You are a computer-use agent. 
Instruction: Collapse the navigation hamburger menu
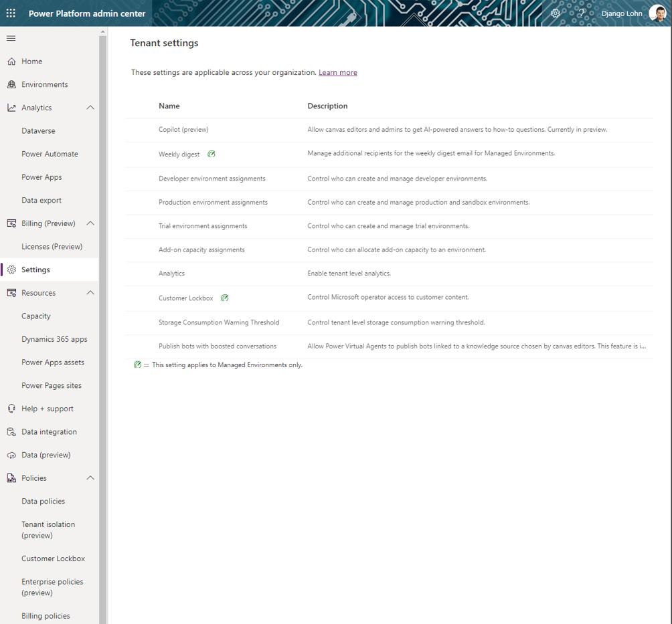click(x=11, y=39)
